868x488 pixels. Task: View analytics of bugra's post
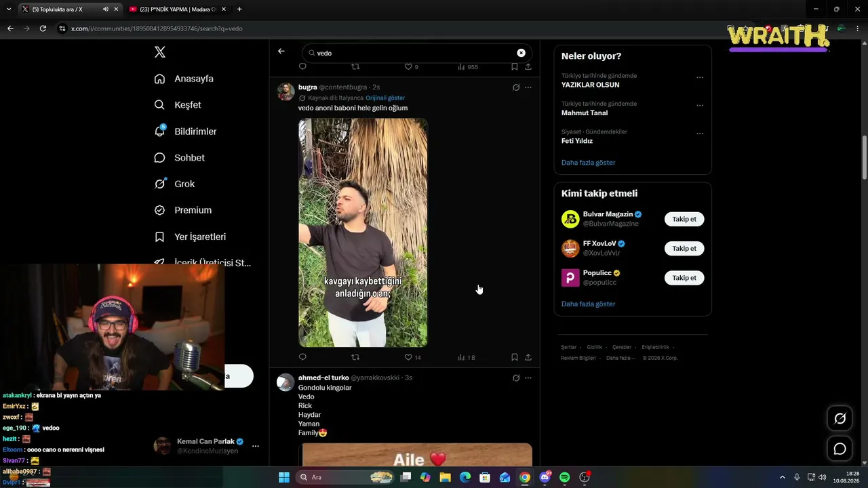click(467, 357)
